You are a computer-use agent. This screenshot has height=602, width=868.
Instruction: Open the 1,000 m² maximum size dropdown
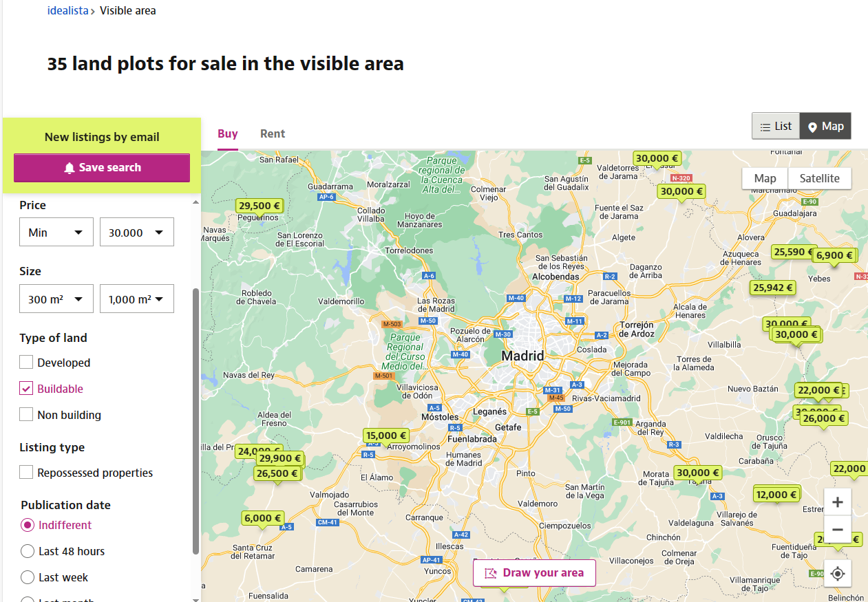[x=137, y=299]
